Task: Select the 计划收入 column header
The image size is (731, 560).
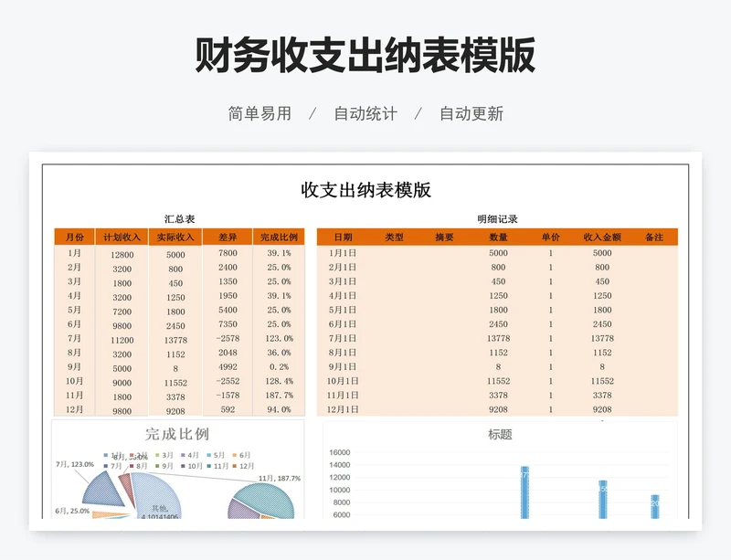Action: point(122,237)
